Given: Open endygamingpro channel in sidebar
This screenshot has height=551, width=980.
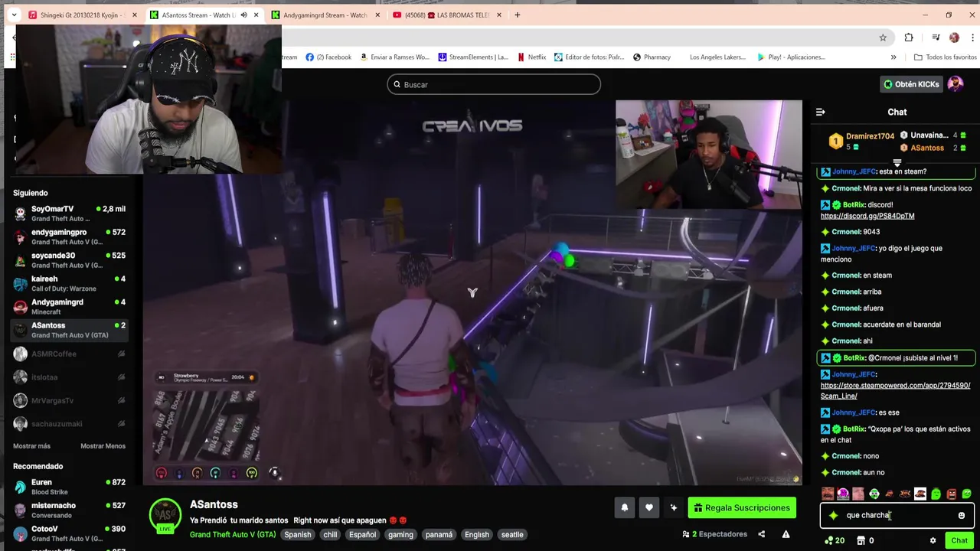Looking at the screenshot, I should point(69,236).
